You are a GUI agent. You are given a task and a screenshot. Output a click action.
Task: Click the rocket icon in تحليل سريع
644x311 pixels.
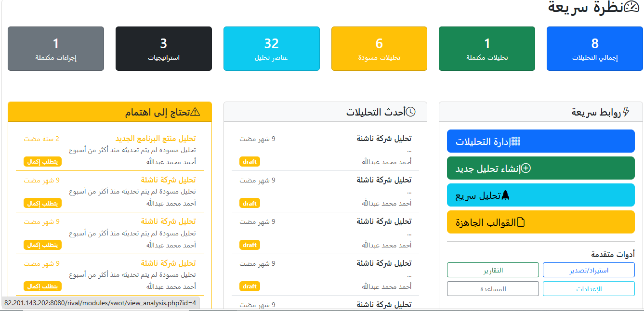click(505, 195)
